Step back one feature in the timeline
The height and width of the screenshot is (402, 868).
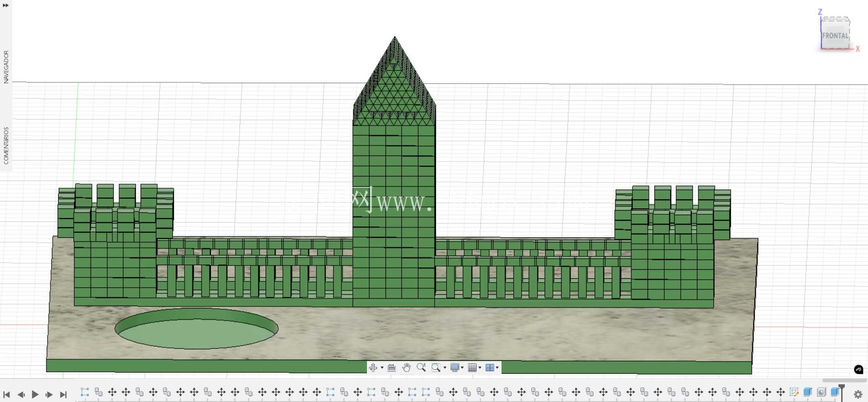(20, 394)
